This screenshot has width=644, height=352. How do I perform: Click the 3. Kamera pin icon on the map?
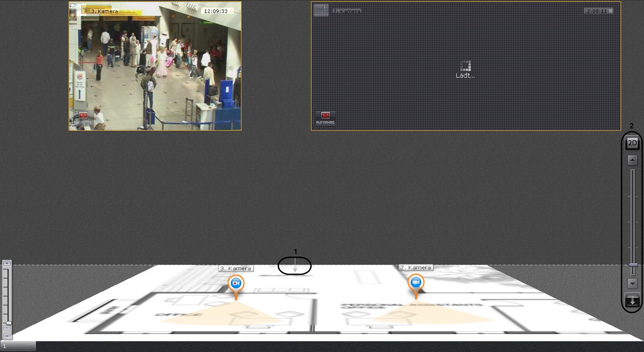pyautogui.click(x=236, y=284)
